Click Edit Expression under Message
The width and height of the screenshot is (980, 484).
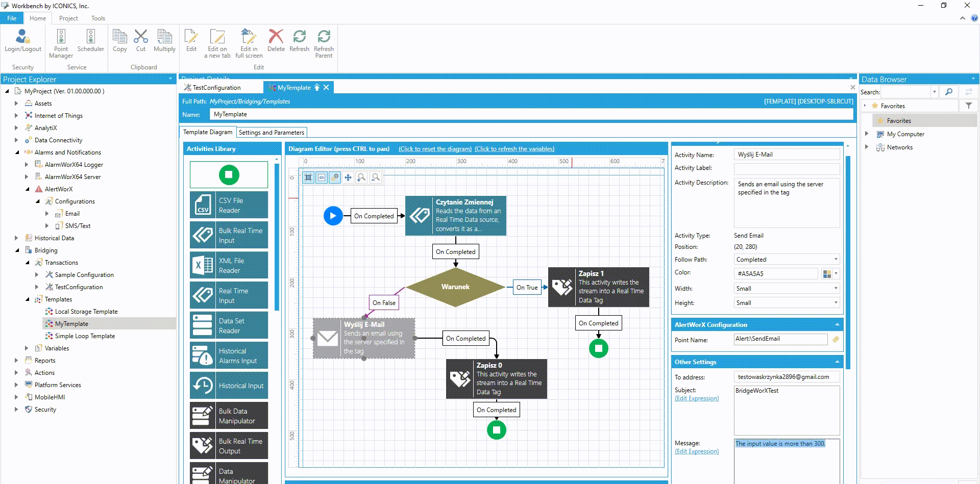697,451
